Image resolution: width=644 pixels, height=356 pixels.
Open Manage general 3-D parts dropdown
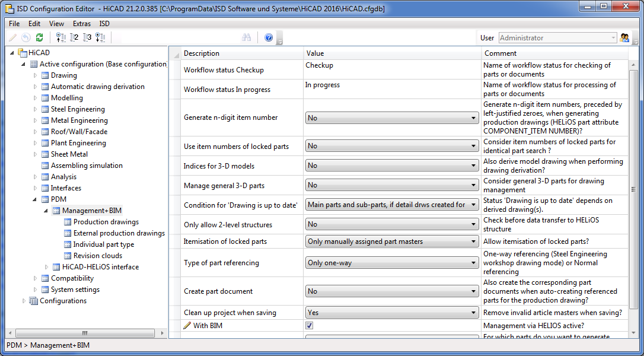point(392,185)
